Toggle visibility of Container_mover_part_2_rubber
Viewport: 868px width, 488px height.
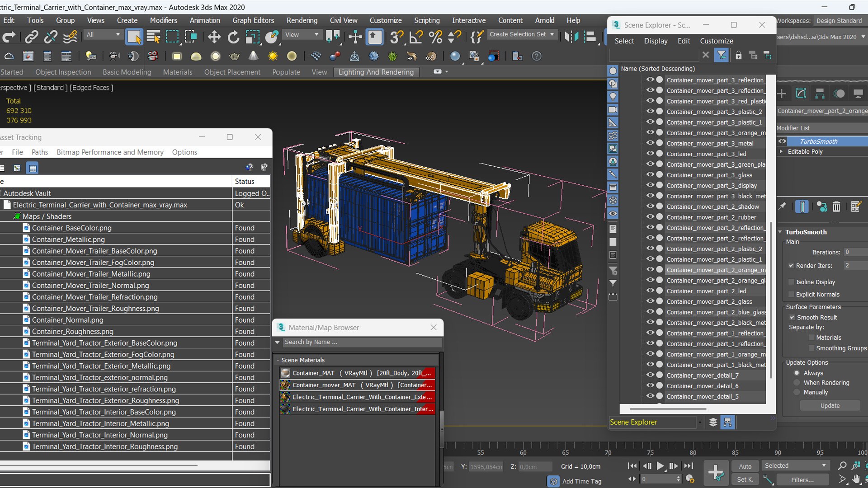[650, 217]
